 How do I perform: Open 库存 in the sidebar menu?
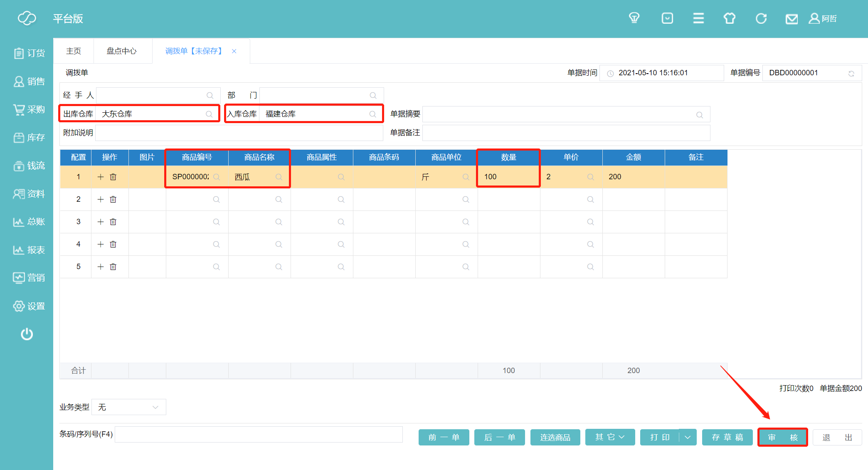[x=29, y=138]
